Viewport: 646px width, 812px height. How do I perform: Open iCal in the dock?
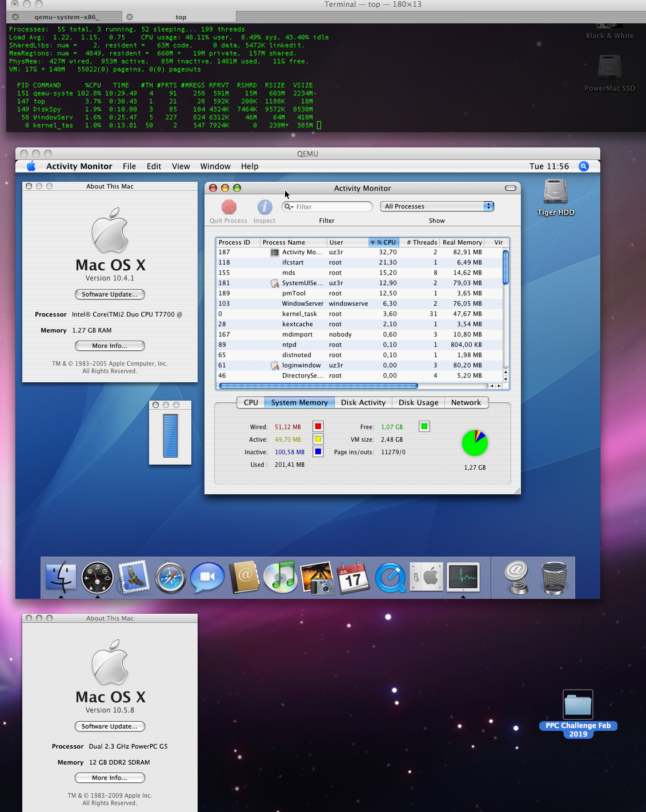[354, 577]
